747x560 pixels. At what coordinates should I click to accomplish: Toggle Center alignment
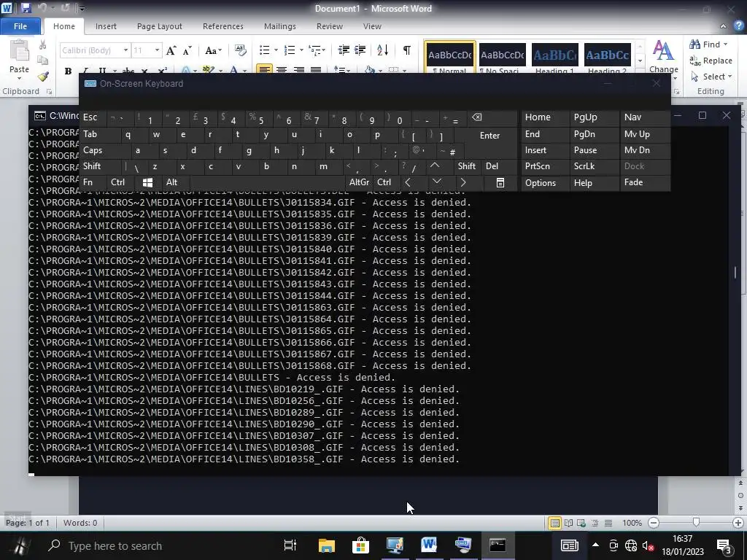point(282,70)
